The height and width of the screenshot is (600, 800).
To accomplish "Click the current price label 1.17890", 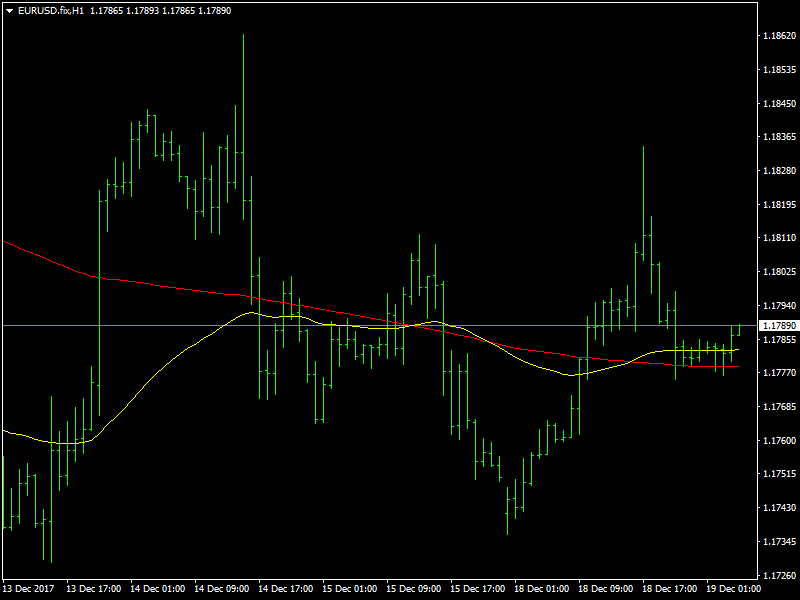I will (779, 326).
